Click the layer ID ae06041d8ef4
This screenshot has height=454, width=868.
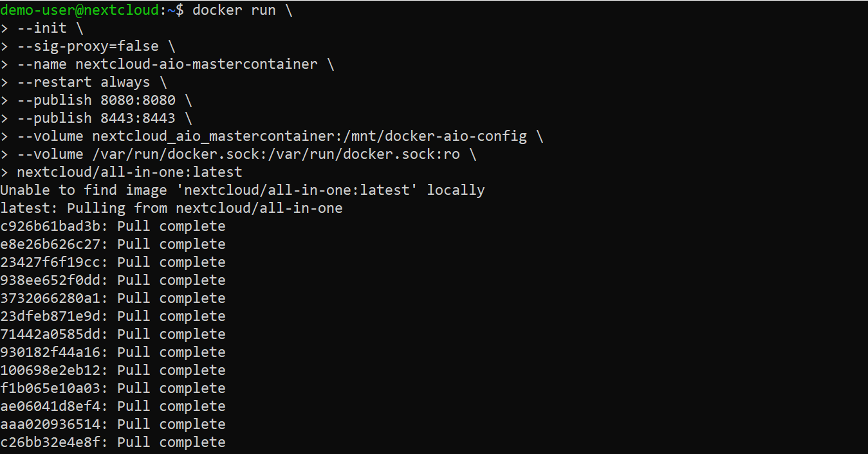[x=54, y=406]
